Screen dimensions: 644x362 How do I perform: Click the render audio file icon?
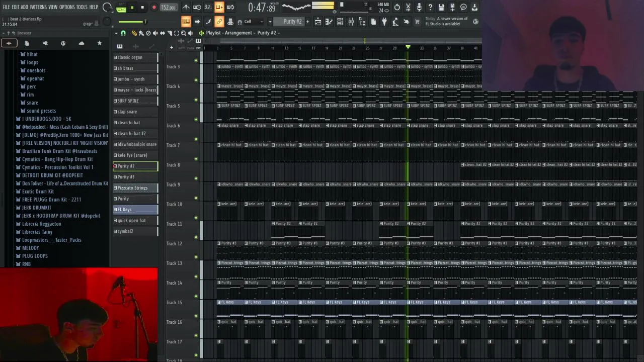452,7
